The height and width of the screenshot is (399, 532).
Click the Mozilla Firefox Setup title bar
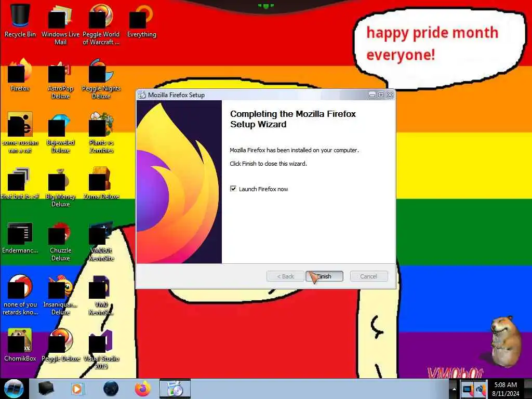pos(253,95)
